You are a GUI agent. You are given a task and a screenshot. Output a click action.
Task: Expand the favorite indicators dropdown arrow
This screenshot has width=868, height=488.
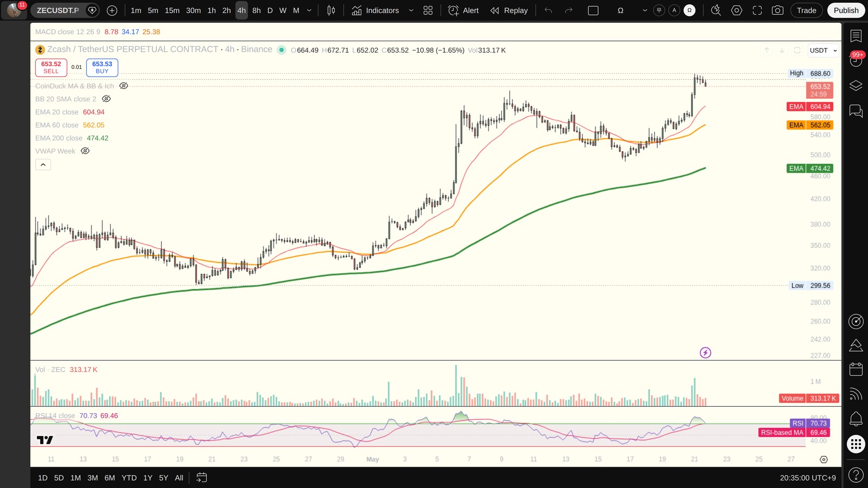coord(411,10)
